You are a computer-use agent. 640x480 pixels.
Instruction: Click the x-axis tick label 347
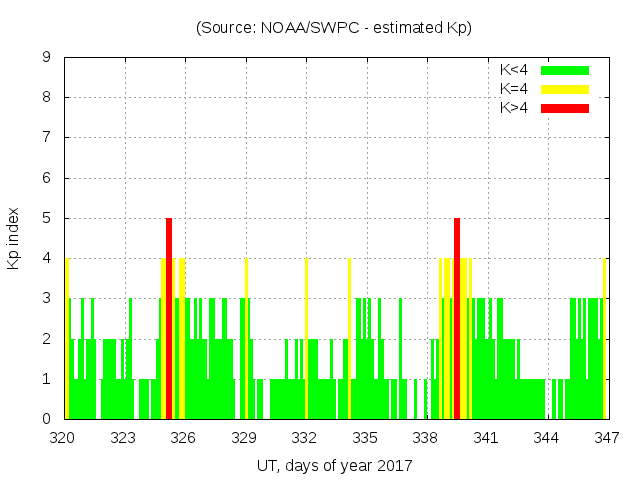(x=606, y=437)
